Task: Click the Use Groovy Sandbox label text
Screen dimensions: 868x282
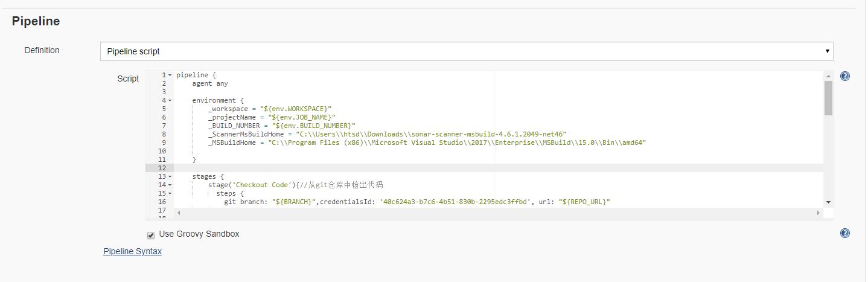Action: 199,234
